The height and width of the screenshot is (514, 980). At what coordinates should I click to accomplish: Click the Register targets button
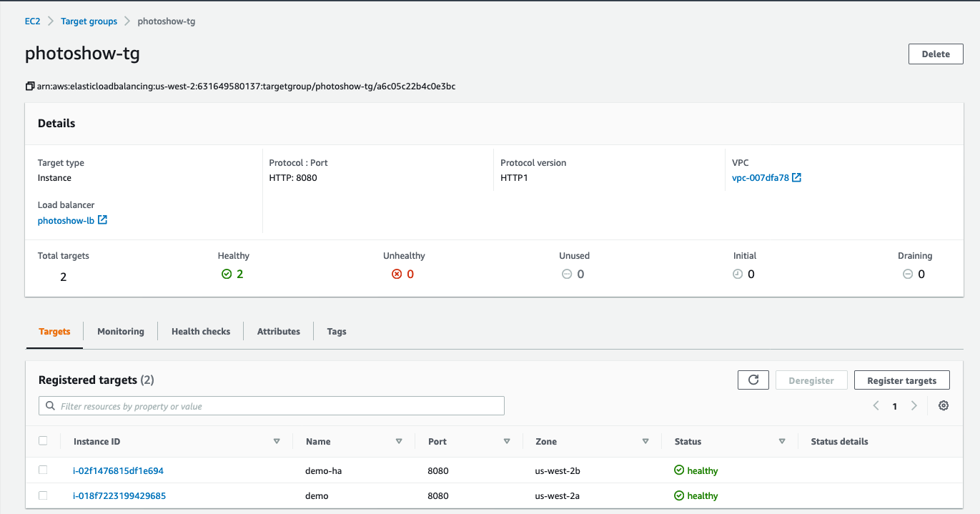[901, 380]
